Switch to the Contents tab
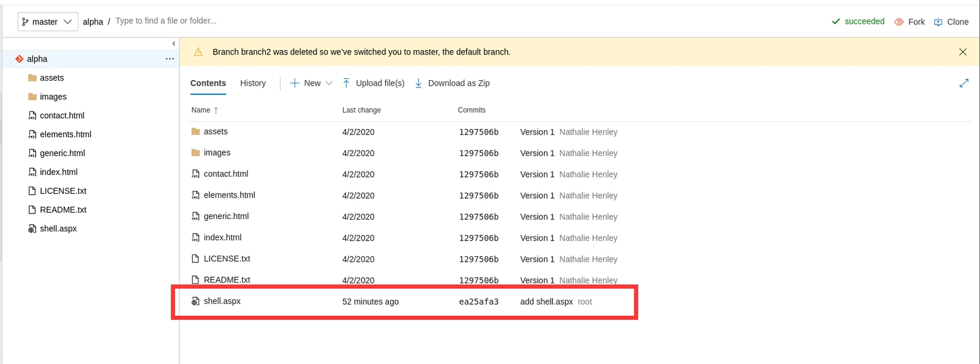 pyautogui.click(x=208, y=83)
